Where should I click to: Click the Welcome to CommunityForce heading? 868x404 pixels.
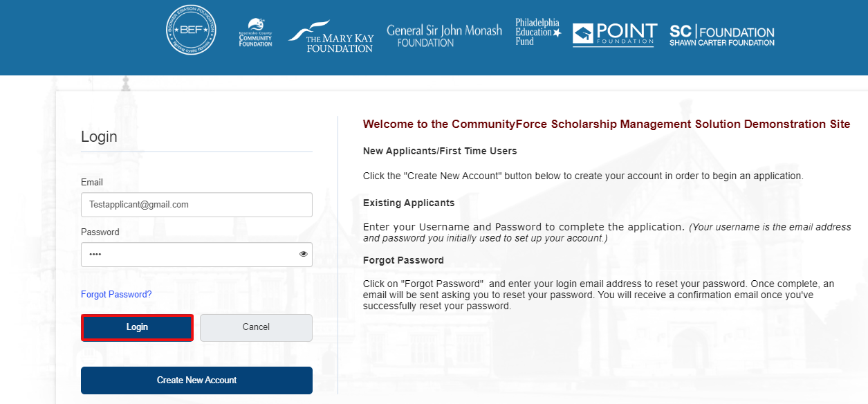(x=606, y=125)
